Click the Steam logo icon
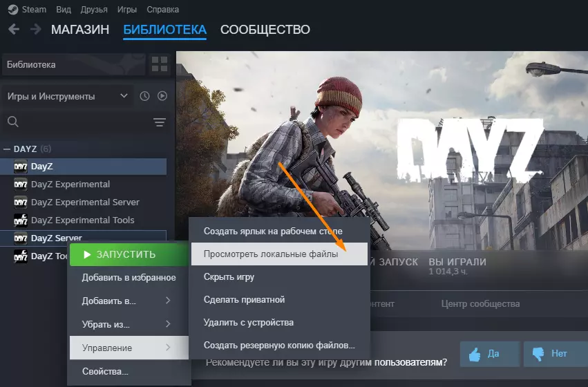588x387 pixels. 13,10
